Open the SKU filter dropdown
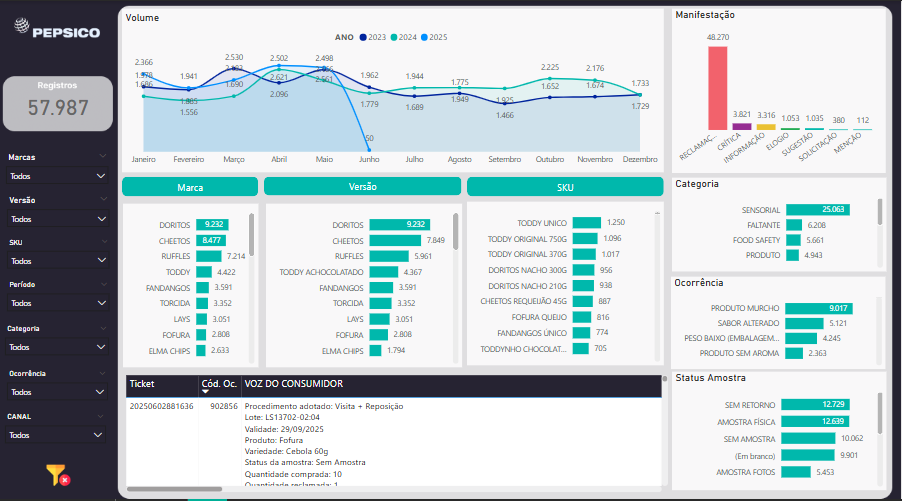 58,261
